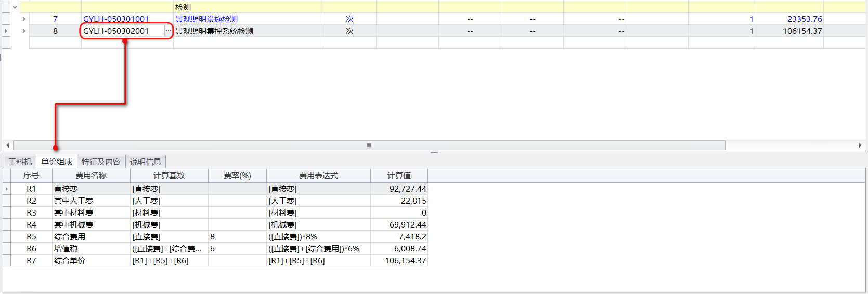Click the ellipsis button beside GYLH-050302001
The height and width of the screenshot is (294, 868).
pos(168,31)
